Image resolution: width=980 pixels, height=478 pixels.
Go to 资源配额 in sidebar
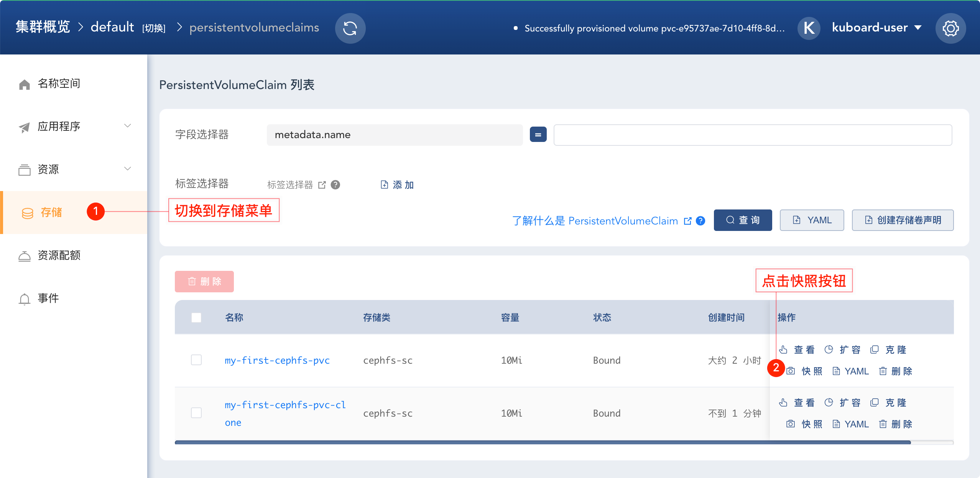[59, 255]
